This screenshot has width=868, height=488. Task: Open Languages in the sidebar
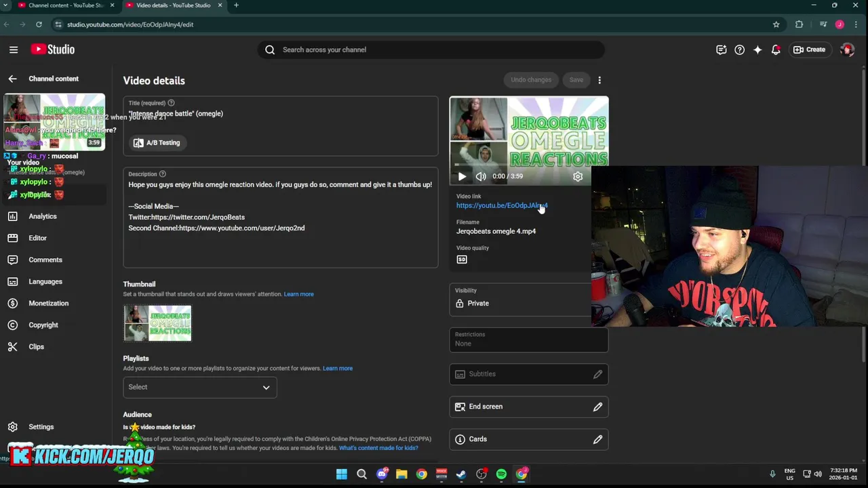[x=56, y=281]
